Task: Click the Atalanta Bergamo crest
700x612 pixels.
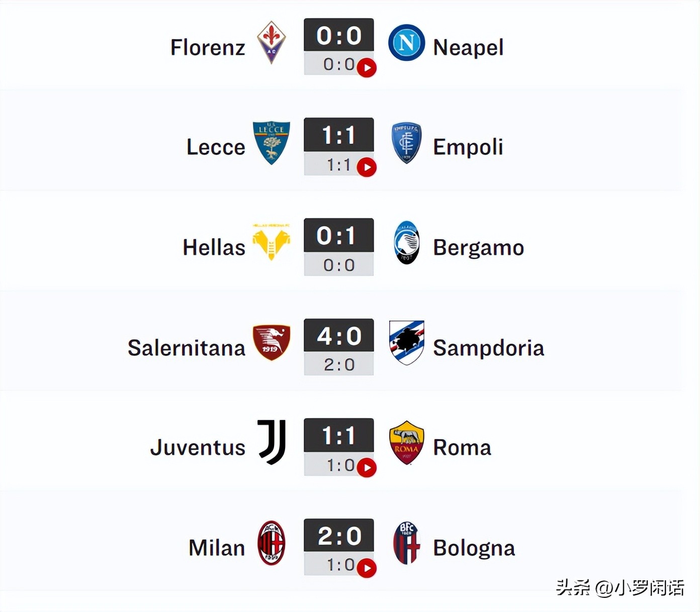Action: [406, 243]
